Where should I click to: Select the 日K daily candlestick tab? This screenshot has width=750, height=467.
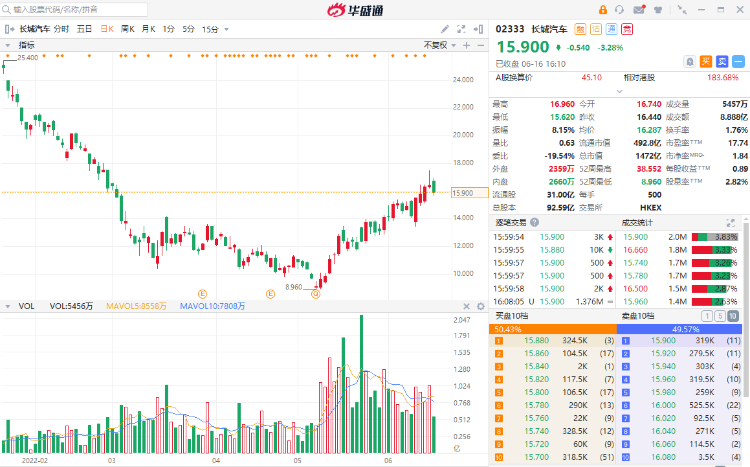pyautogui.click(x=107, y=29)
